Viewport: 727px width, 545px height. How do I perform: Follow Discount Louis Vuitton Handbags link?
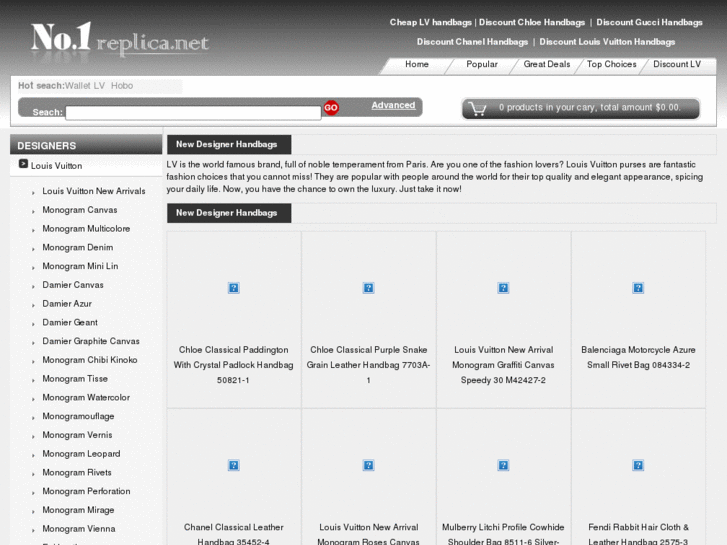[x=607, y=42]
